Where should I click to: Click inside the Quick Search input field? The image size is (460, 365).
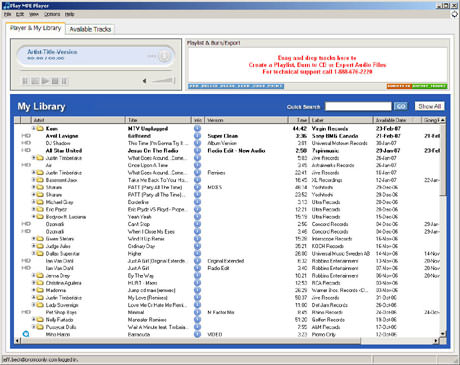[x=358, y=106]
